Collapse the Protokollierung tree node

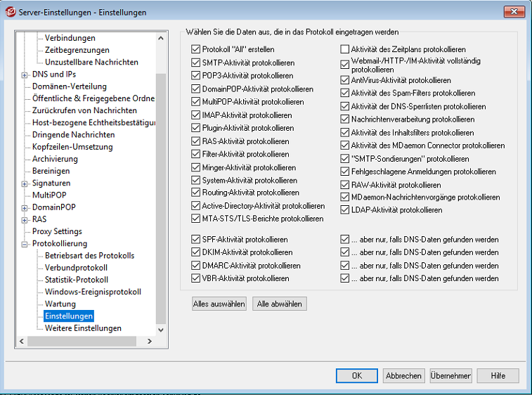[x=25, y=244]
